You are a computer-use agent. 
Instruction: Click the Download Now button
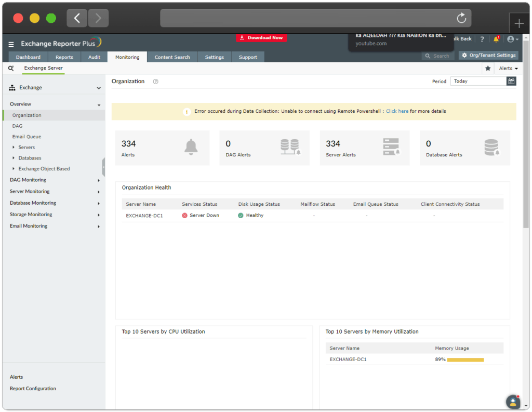261,38
